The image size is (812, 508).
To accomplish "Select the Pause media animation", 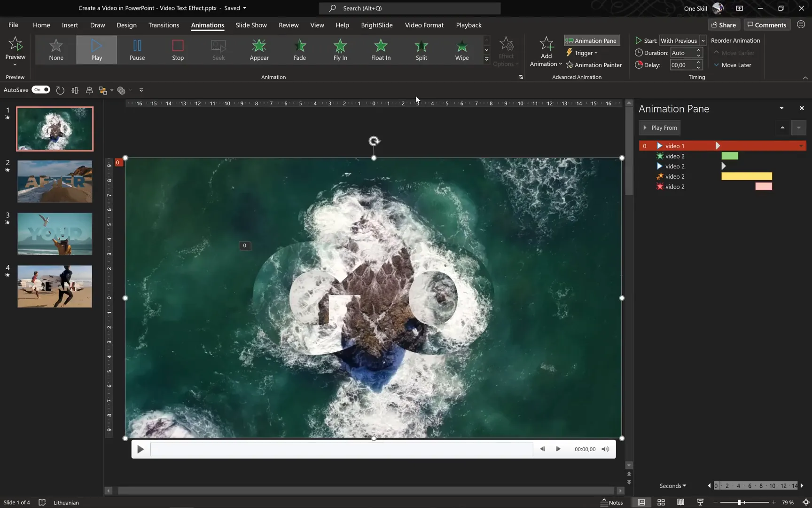I will (x=137, y=50).
